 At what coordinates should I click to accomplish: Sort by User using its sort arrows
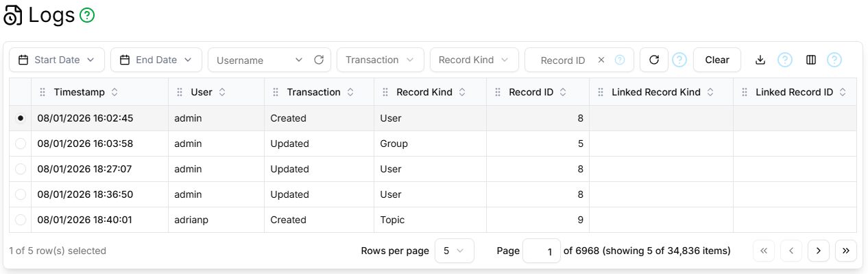[222, 92]
